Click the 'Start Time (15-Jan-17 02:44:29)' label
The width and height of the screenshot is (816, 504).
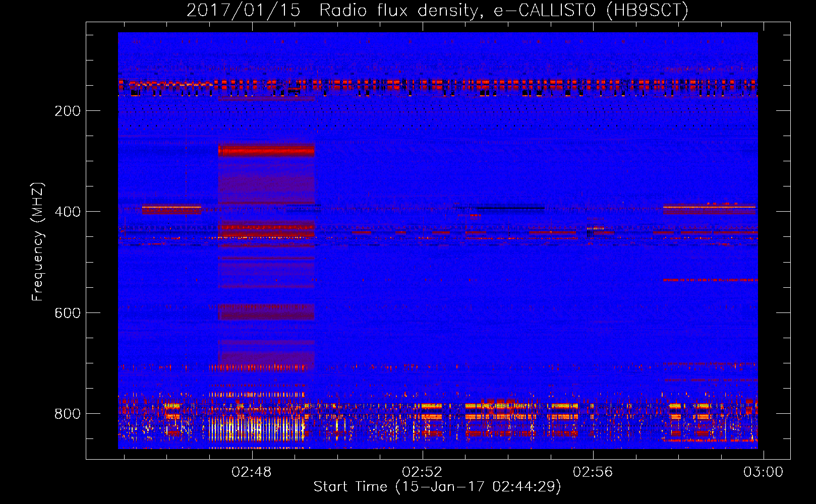click(x=437, y=487)
